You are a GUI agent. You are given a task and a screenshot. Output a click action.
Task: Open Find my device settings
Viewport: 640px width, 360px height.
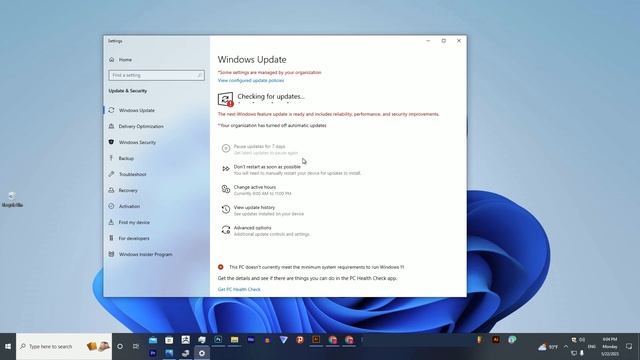134,222
